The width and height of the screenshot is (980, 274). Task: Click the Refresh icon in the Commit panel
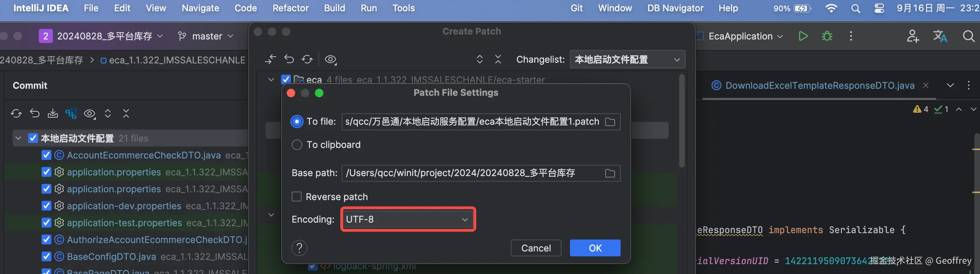point(16,113)
